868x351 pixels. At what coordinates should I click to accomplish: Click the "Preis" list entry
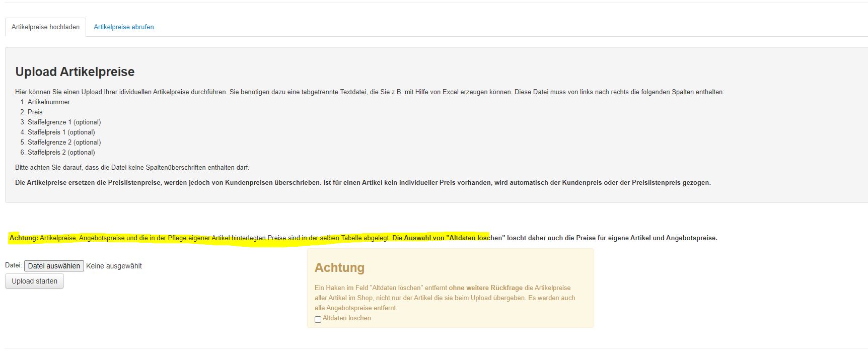[x=35, y=112]
